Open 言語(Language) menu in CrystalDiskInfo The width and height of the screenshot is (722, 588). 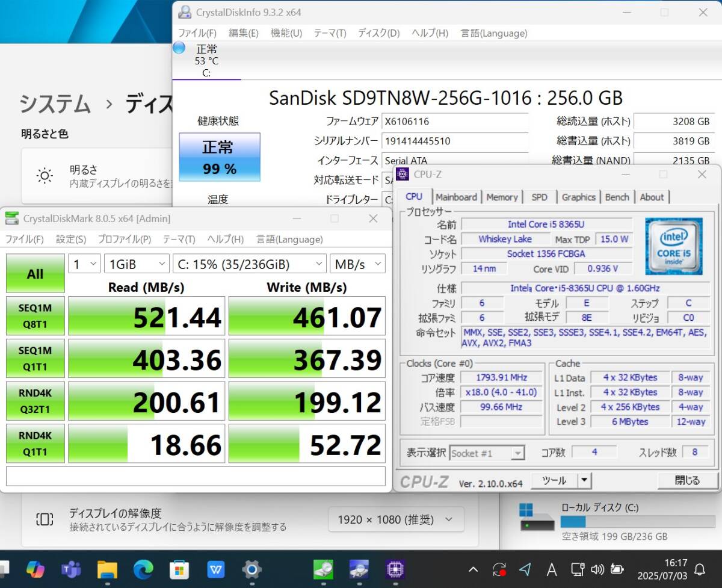[494, 33]
